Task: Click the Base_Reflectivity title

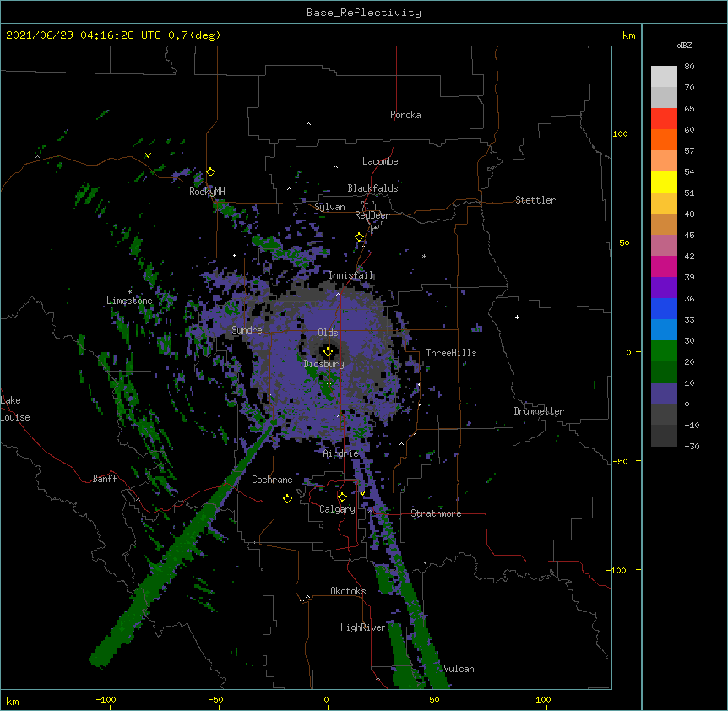Action: [364, 13]
